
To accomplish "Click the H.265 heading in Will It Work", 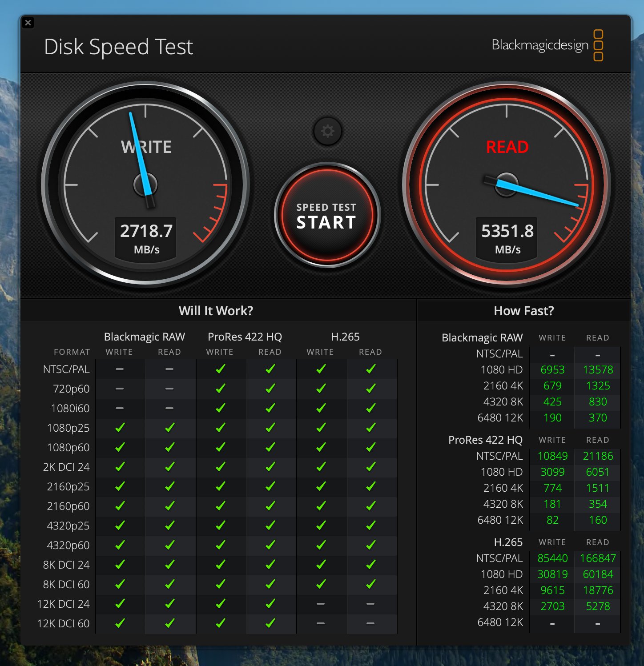I will click(x=345, y=337).
